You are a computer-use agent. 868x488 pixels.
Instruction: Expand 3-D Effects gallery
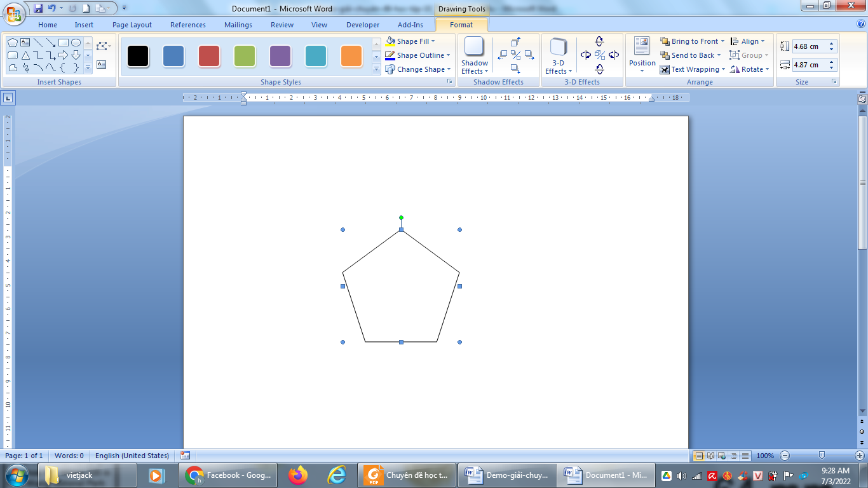[x=559, y=56]
